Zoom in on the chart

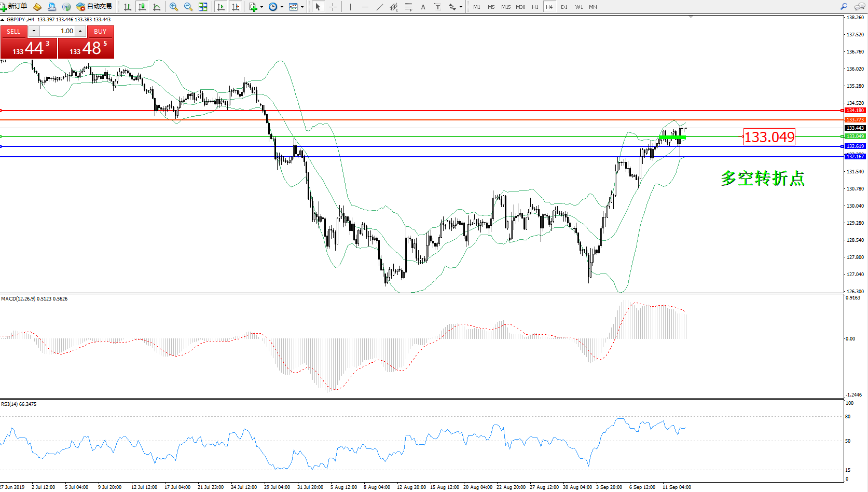pyautogui.click(x=173, y=7)
